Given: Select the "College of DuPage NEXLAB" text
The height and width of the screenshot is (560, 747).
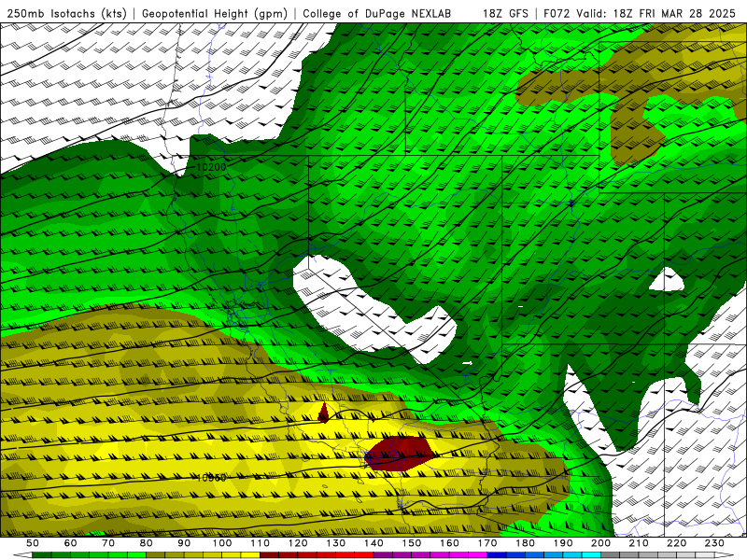Looking at the screenshot, I should coord(377,13).
